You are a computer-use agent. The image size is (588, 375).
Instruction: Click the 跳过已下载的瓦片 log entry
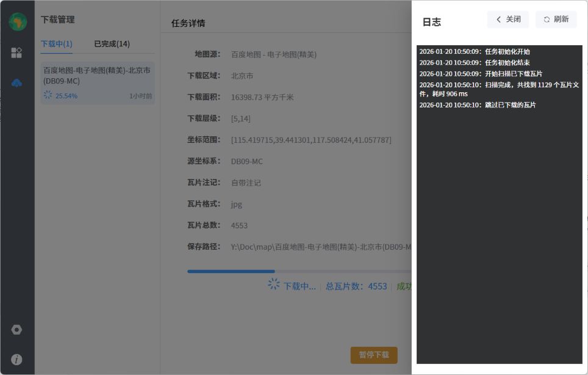click(478, 105)
